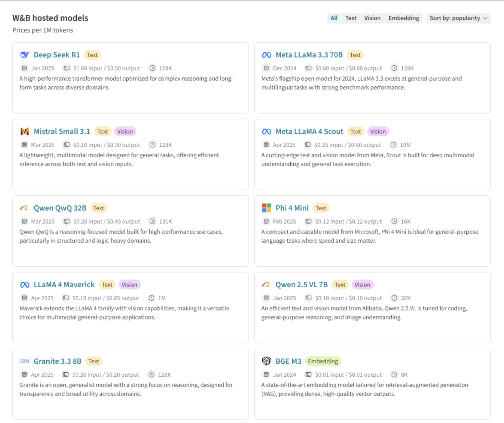Click the Meta logo beside LLaMa 3.3 70B
This screenshot has width=504, height=423.
click(266, 55)
